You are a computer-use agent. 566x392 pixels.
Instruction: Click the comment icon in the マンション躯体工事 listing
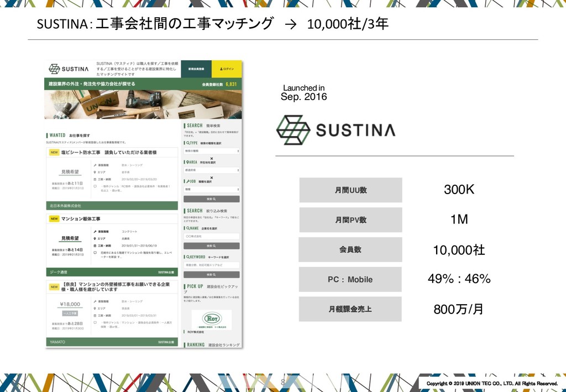(x=95, y=253)
